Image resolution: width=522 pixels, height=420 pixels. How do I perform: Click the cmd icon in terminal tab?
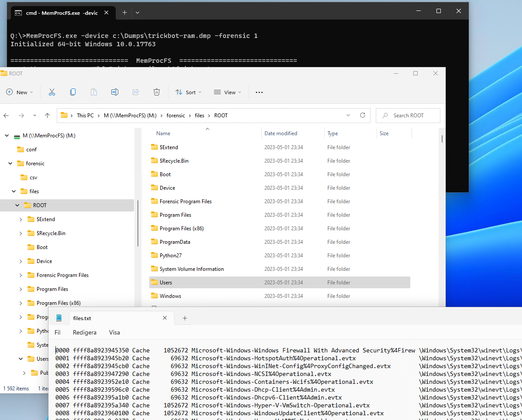pos(18,13)
